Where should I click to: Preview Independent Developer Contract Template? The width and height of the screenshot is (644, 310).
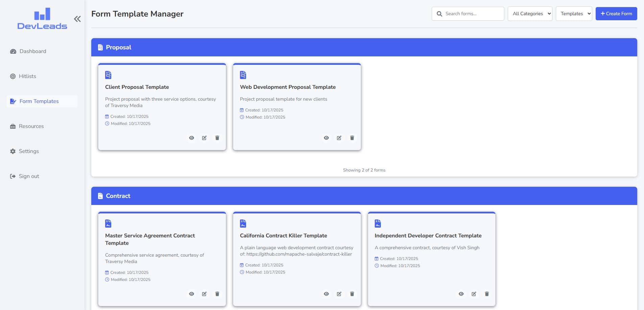[461, 294]
